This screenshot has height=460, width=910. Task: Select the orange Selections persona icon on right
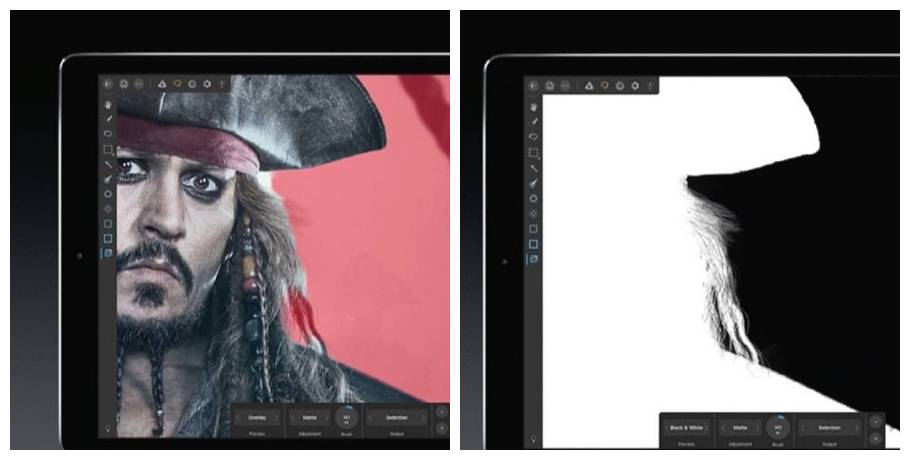(x=604, y=86)
